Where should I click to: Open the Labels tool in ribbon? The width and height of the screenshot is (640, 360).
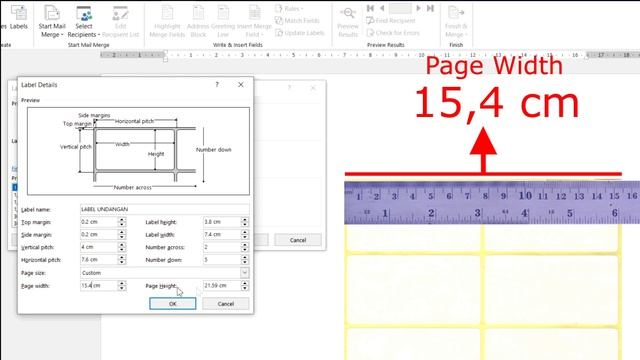click(x=18, y=17)
